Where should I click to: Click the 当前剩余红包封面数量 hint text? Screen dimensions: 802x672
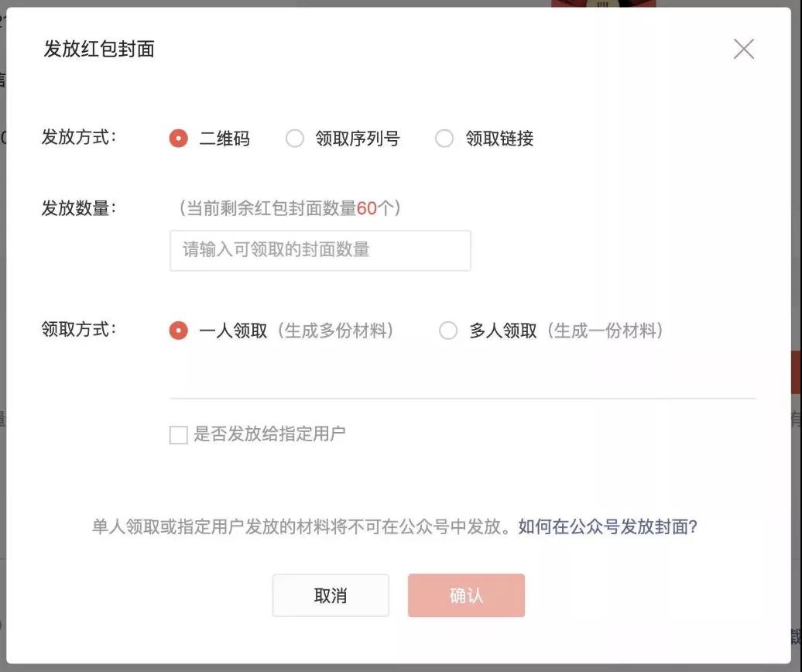coord(269,208)
